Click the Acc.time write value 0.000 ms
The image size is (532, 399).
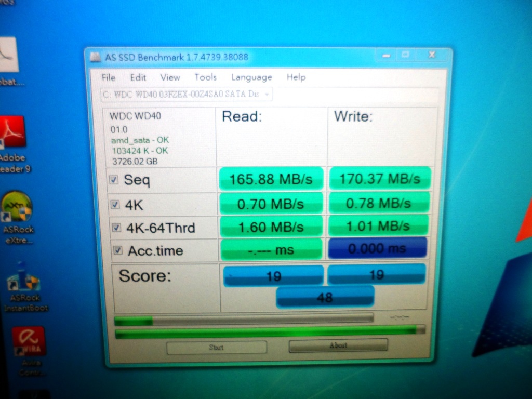point(377,248)
